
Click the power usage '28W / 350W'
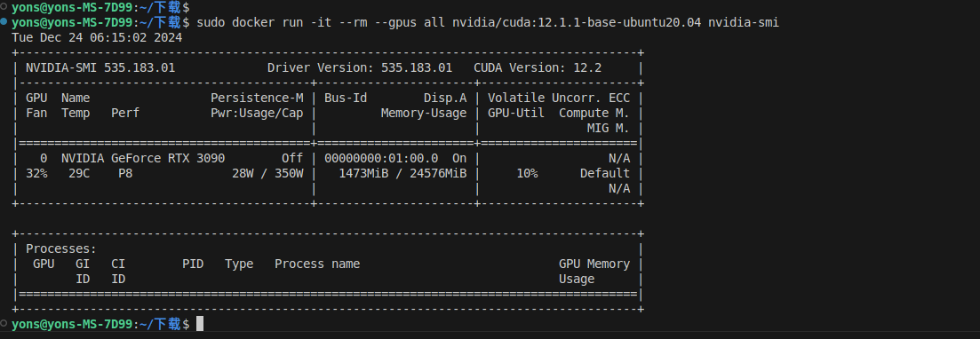point(267,173)
